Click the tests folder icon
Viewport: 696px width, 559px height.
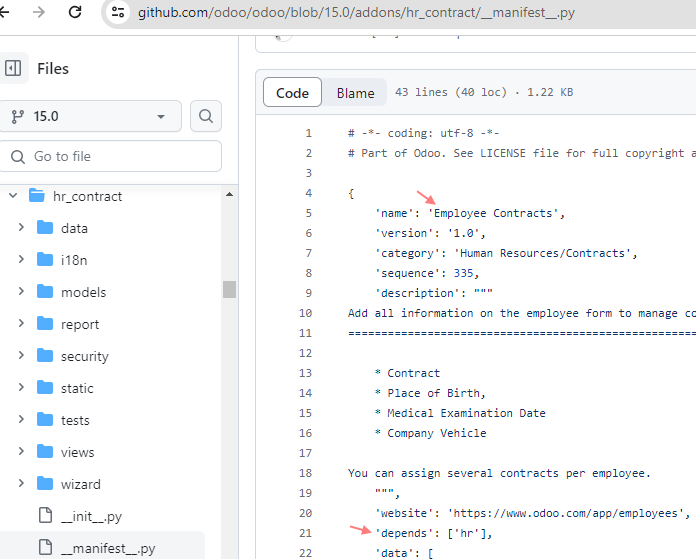pos(45,419)
